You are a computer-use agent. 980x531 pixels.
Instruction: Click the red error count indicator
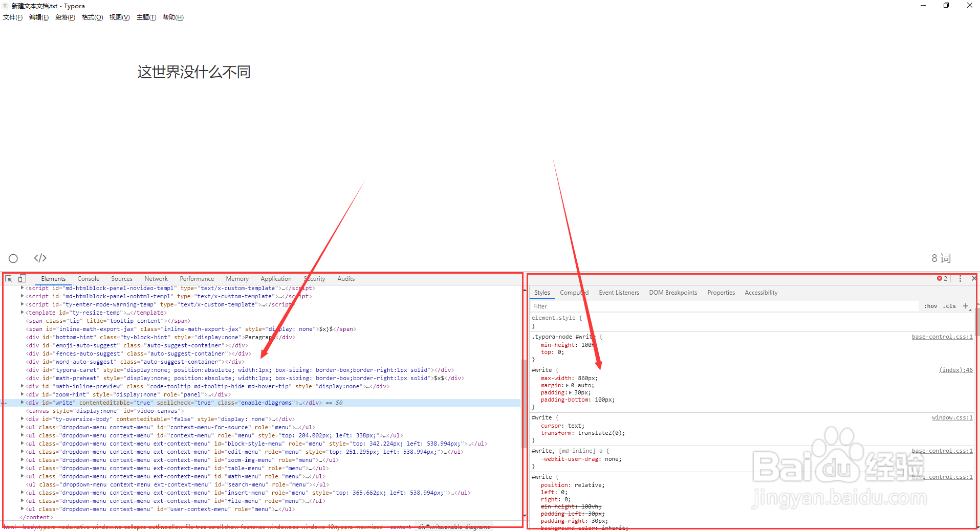(942, 279)
